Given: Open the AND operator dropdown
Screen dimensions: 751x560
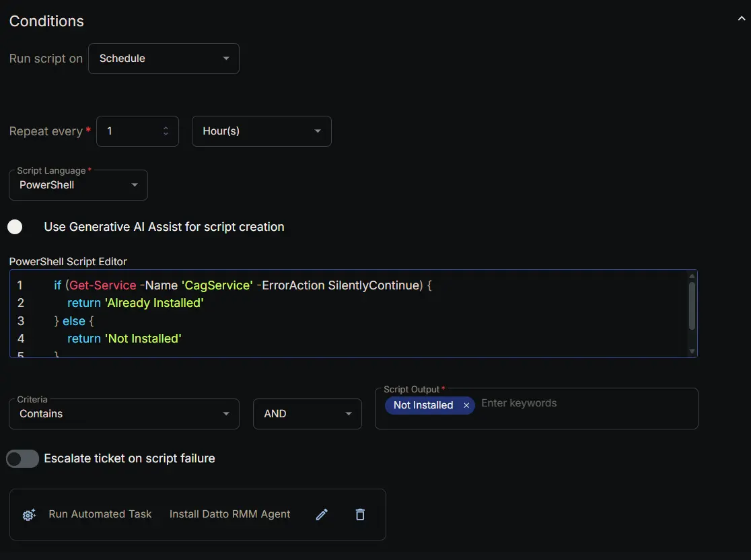Looking at the screenshot, I should [307, 414].
